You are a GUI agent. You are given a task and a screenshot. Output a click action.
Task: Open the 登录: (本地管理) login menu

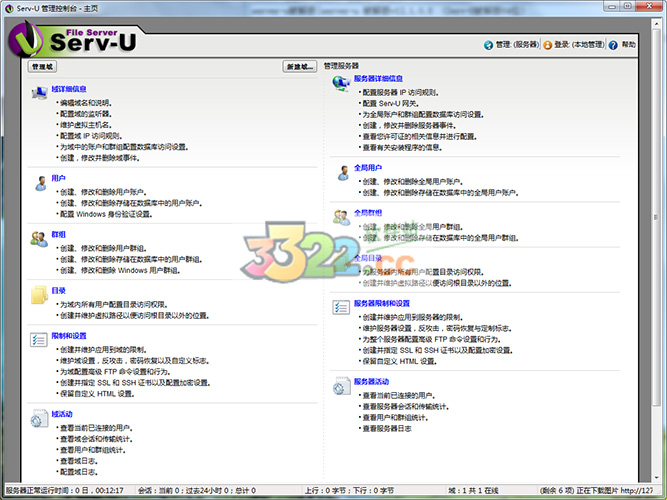coord(578,45)
